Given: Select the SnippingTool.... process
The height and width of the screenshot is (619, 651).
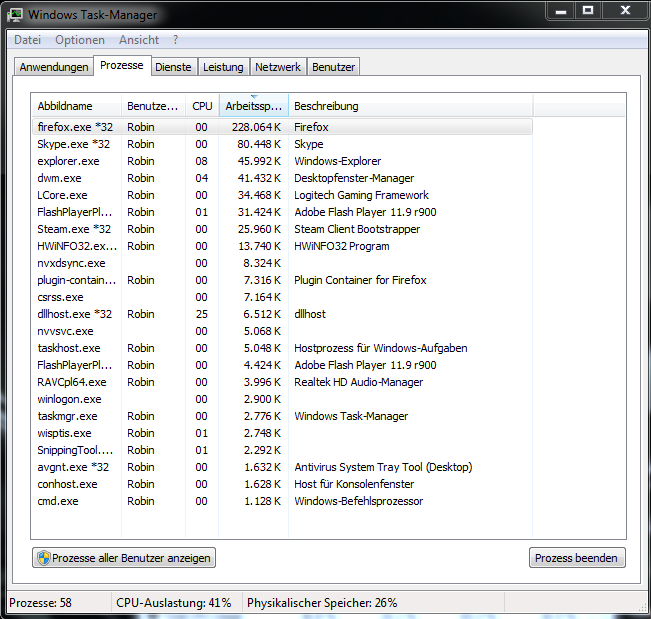Looking at the screenshot, I should pyautogui.click(x=282, y=450).
